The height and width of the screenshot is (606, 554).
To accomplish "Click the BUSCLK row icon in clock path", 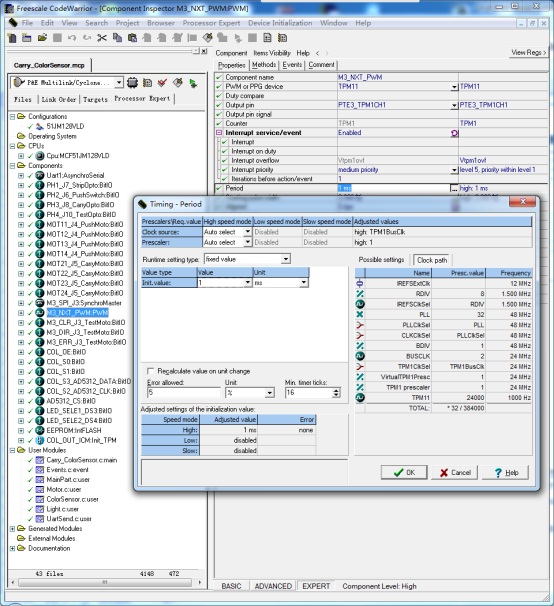I will tap(360, 356).
